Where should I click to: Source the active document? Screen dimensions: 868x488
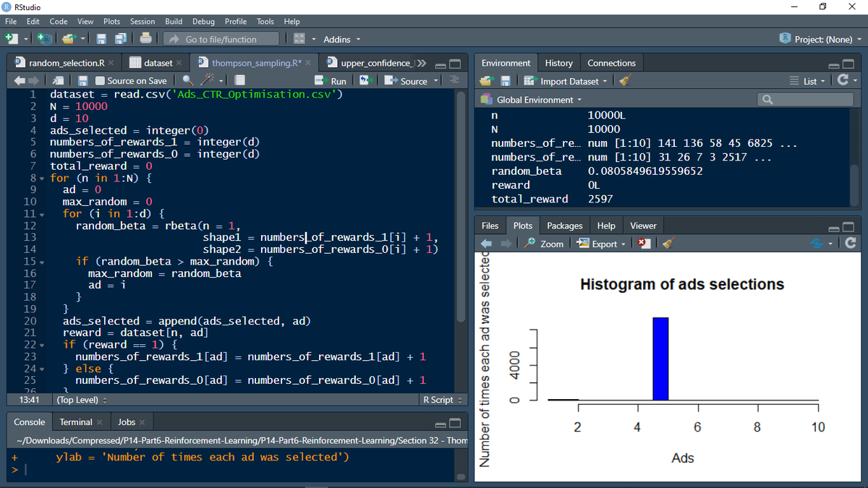pyautogui.click(x=407, y=81)
